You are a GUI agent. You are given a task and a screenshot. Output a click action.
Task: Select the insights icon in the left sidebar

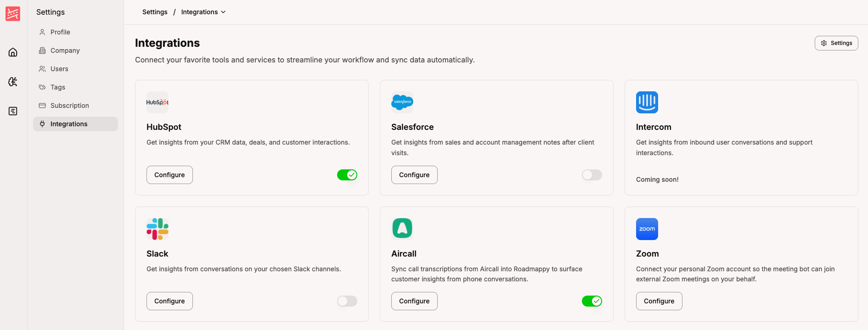click(x=12, y=81)
